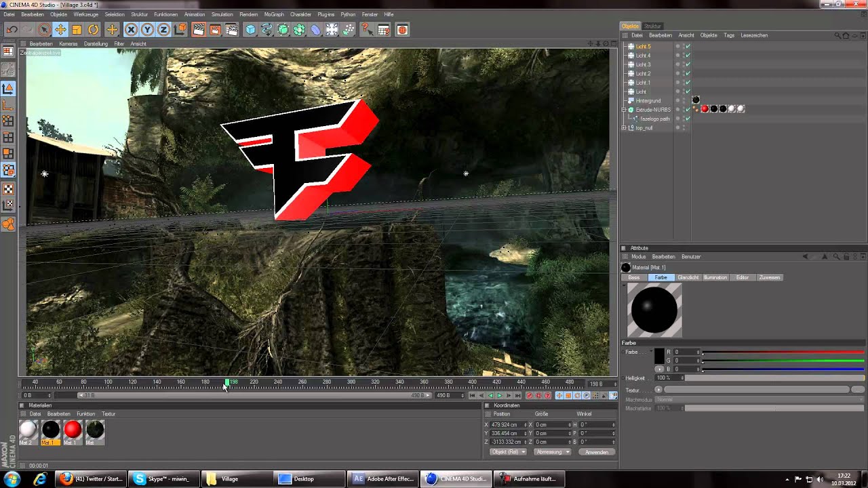Open the Rendern menu

pos(248,14)
